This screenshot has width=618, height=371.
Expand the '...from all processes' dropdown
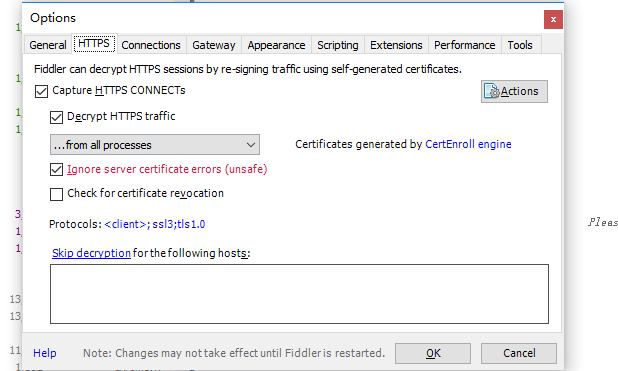coord(154,145)
